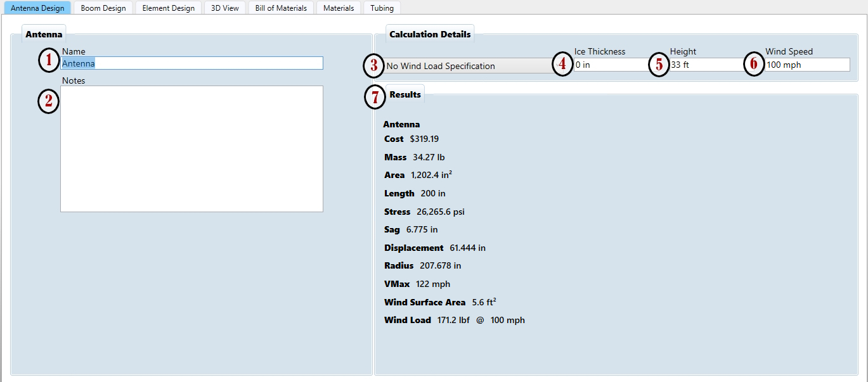
Task: Click the circled number 4 near Ice Thickness
Action: [x=562, y=65]
